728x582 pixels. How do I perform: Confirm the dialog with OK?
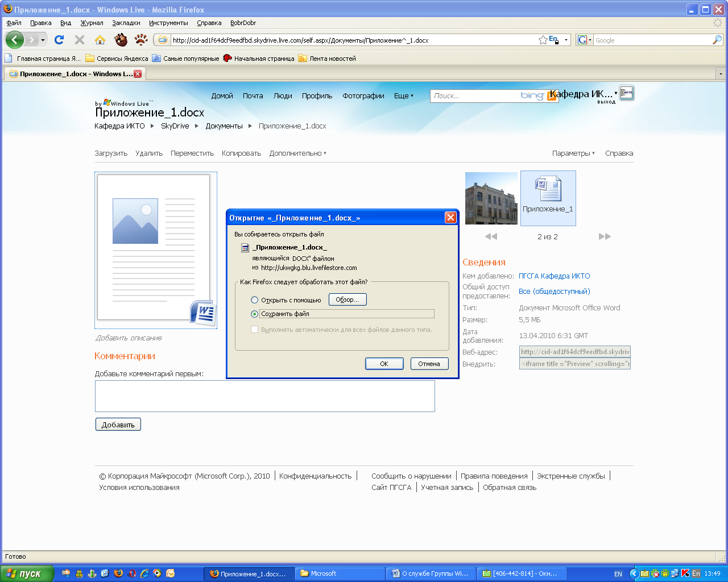[x=384, y=364]
